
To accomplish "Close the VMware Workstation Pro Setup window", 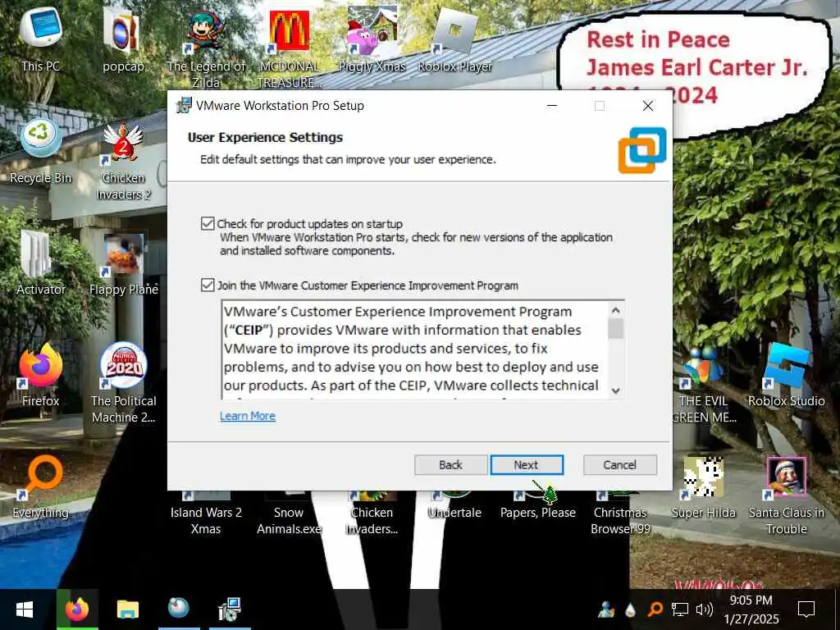I will (x=648, y=106).
